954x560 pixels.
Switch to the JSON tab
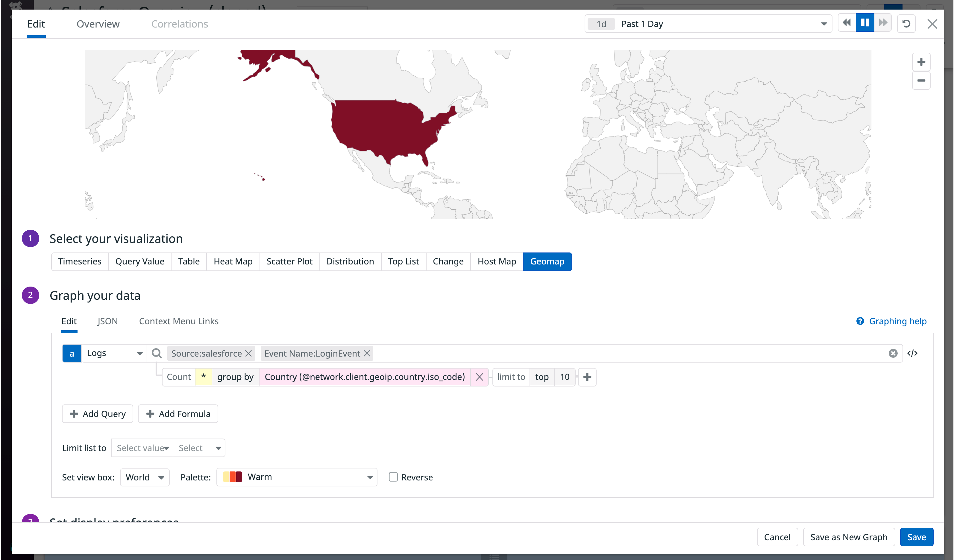point(107,321)
